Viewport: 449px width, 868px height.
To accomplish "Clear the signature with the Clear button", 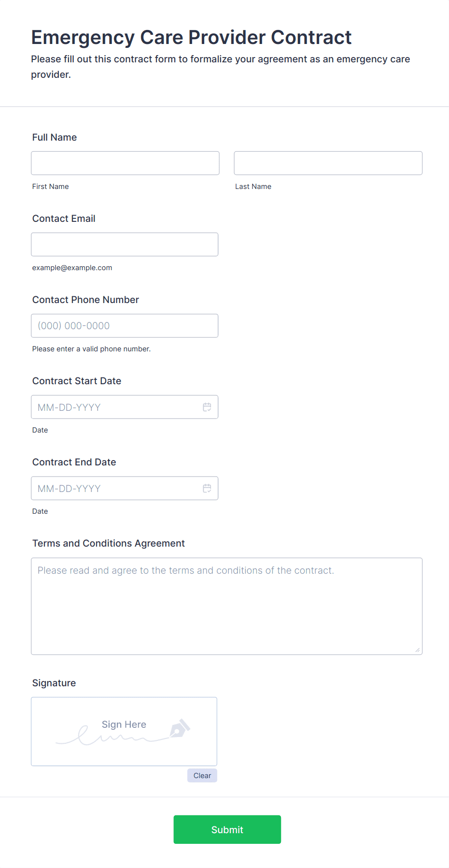I will point(202,775).
